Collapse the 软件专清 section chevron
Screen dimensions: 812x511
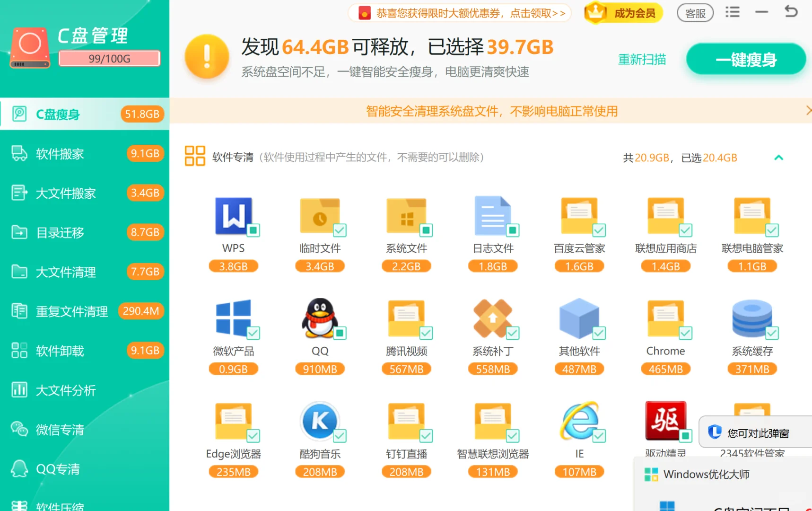(x=778, y=158)
